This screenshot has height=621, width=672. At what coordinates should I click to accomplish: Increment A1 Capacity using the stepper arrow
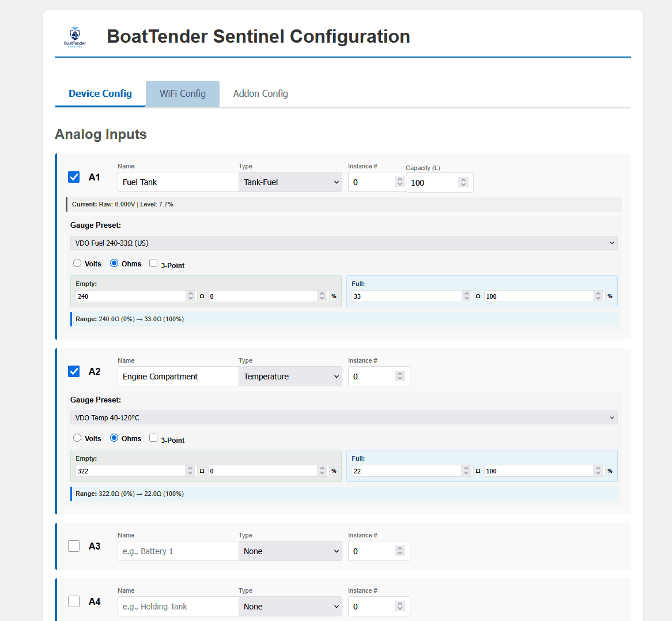click(x=463, y=179)
